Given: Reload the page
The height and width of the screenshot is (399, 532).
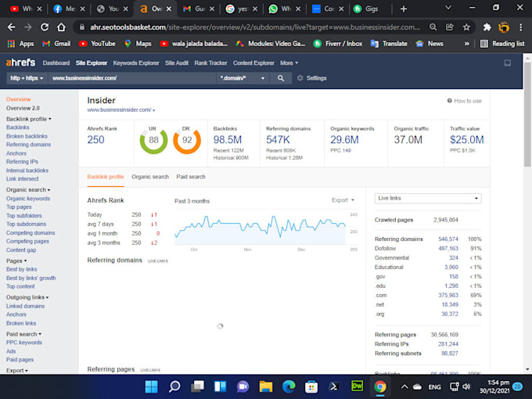Looking at the screenshot, I should [45, 27].
